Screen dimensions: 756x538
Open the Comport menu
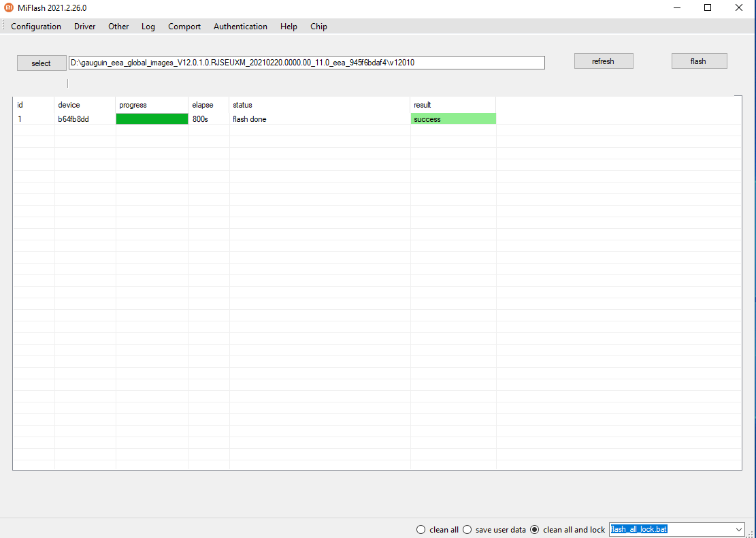184,27
